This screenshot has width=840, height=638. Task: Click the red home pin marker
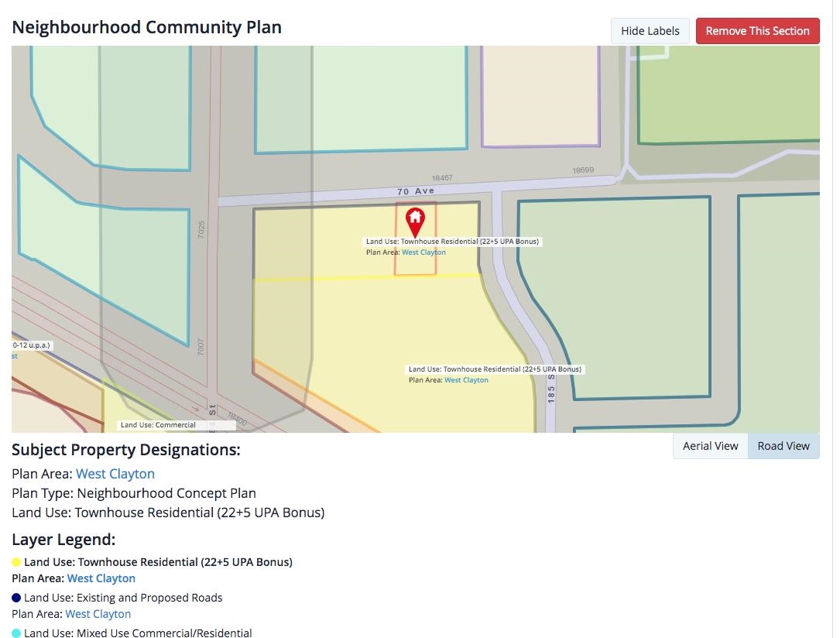pos(415,222)
